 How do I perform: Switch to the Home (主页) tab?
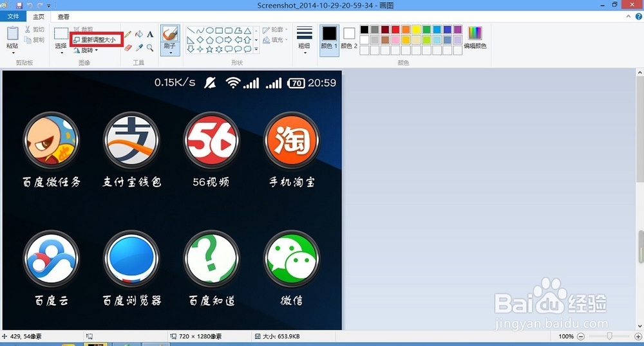(x=39, y=16)
